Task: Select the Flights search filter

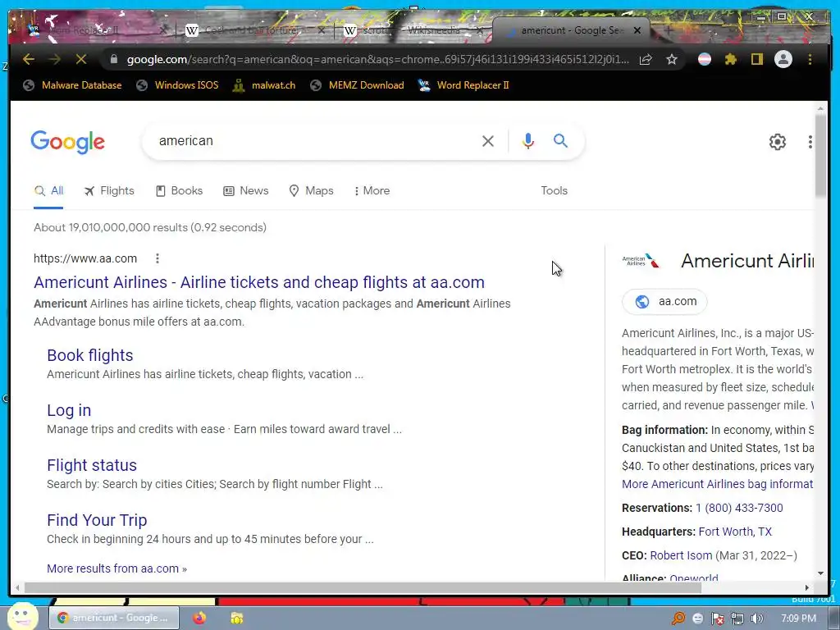Action: [109, 190]
